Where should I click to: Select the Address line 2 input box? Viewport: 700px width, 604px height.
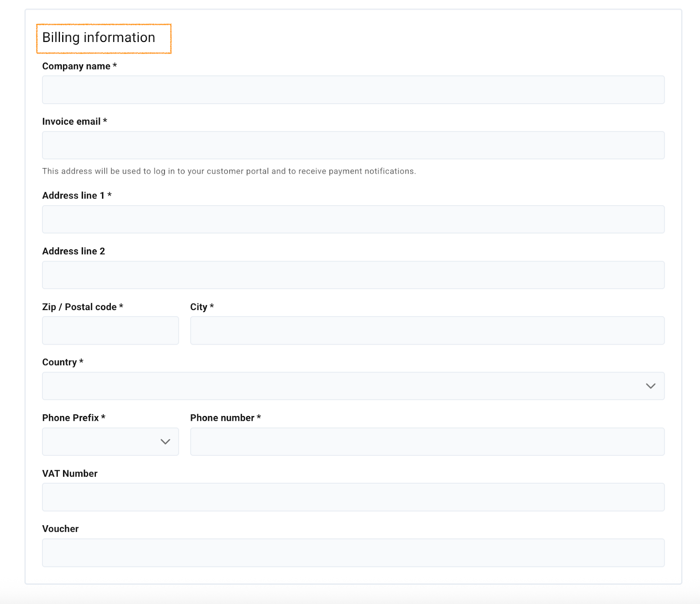(x=353, y=275)
